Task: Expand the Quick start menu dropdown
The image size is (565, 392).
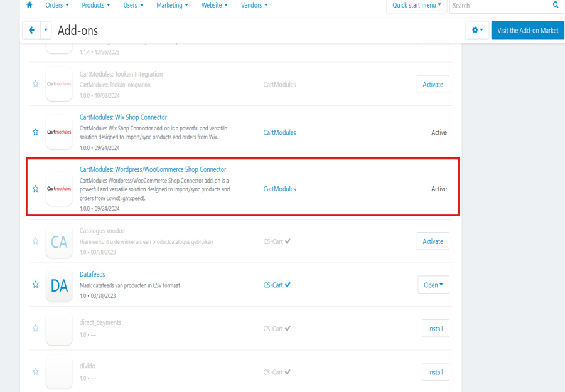Action: tap(417, 5)
